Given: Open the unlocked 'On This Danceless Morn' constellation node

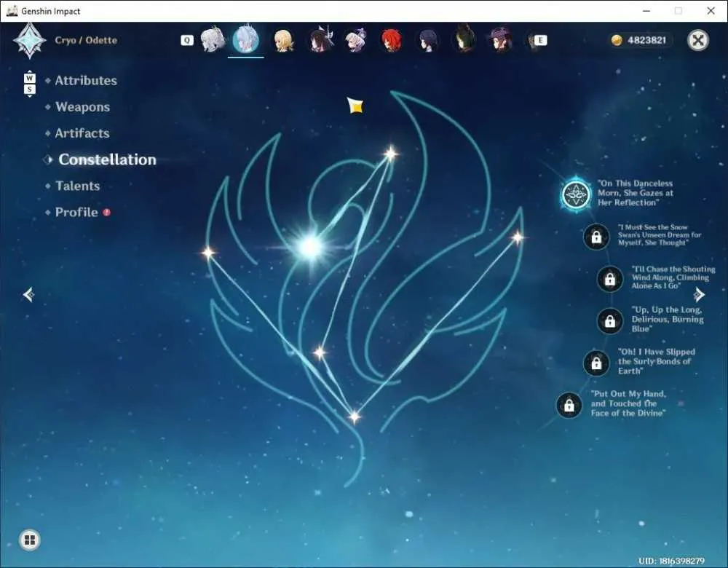Looking at the screenshot, I should (576, 194).
